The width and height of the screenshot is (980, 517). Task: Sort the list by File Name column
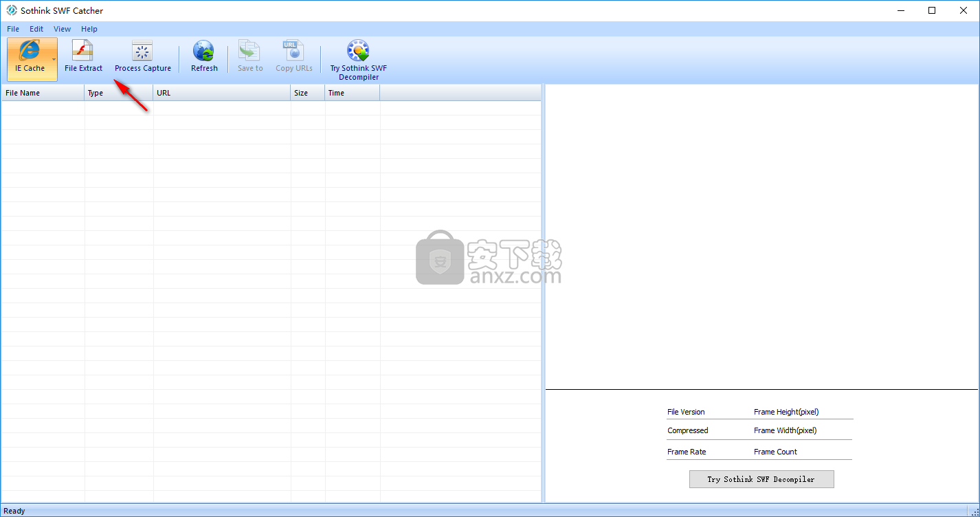coord(43,93)
